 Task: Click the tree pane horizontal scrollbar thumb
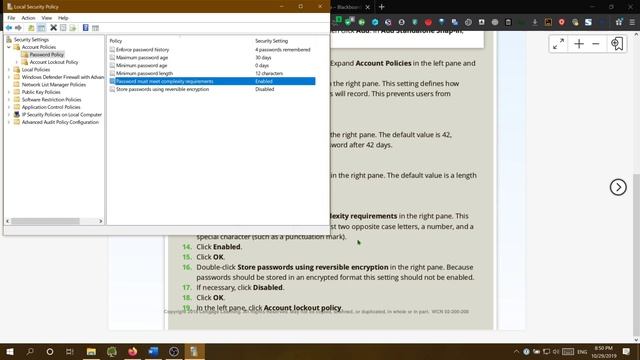pos(45,221)
